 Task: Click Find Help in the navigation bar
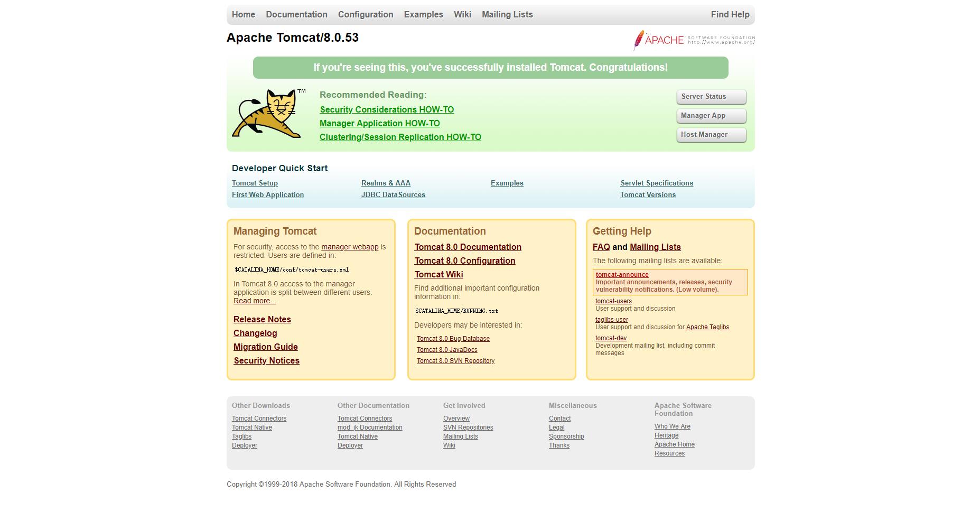[730, 15]
